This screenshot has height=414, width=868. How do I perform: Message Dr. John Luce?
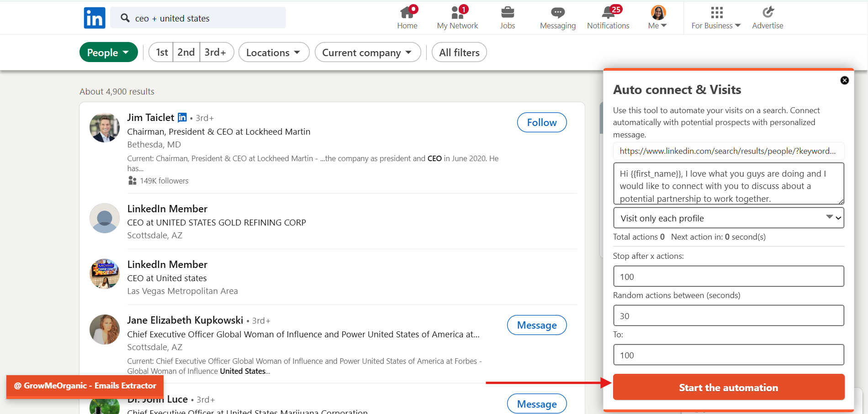coord(537,404)
